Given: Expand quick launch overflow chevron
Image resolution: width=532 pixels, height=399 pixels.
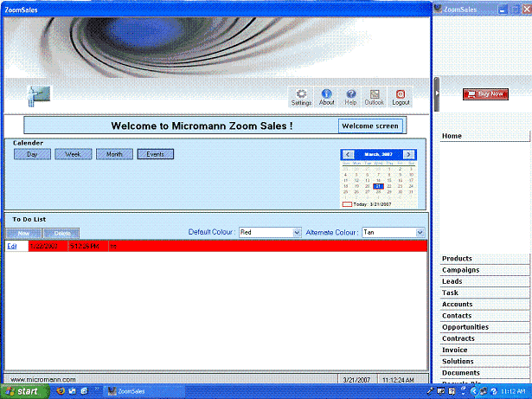Looking at the screenshot, I should pyautogui.click(x=97, y=389).
